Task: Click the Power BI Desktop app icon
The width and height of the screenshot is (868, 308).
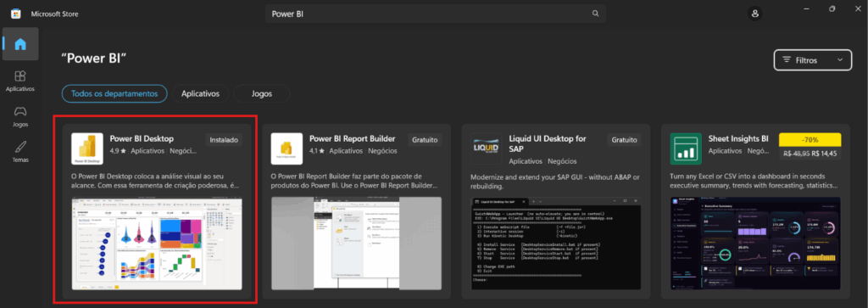Action: pyautogui.click(x=87, y=149)
